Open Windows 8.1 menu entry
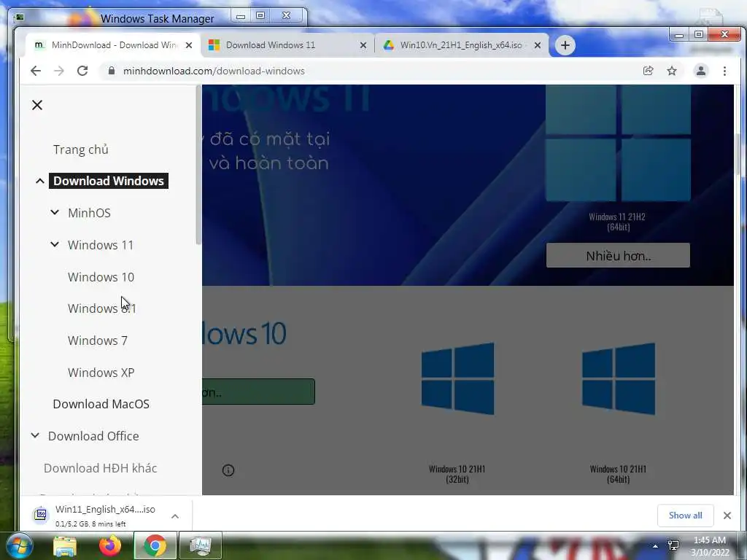 (102, 308)
